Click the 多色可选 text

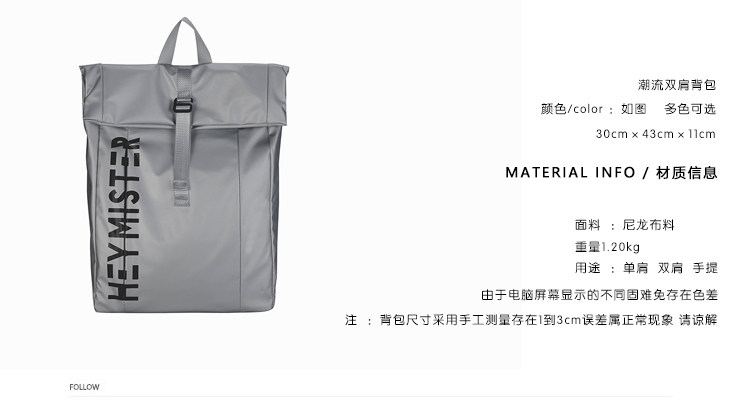[x=690, y=109]
